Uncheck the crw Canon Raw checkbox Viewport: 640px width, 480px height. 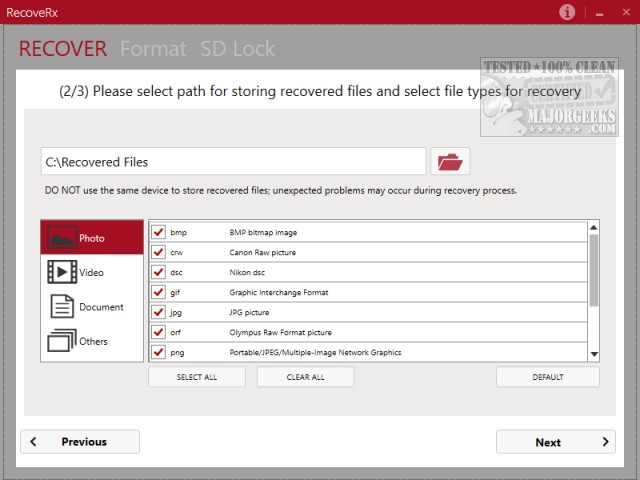(158, 252)
